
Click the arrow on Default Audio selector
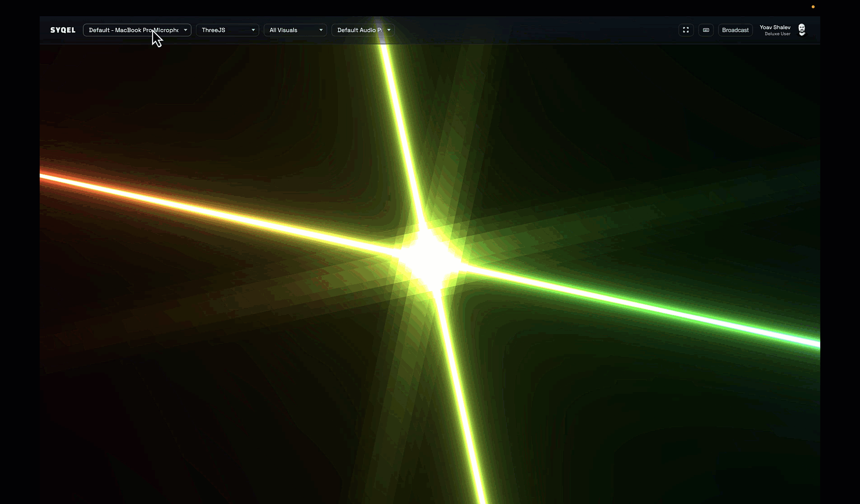(388, 30)
